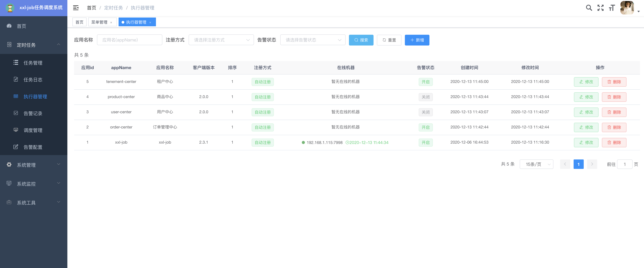The width and height of the screenshot is (644, 268).
Task: Toggle fullscreen mode icon
Action: pyautogui.click(x=600, y=8)
